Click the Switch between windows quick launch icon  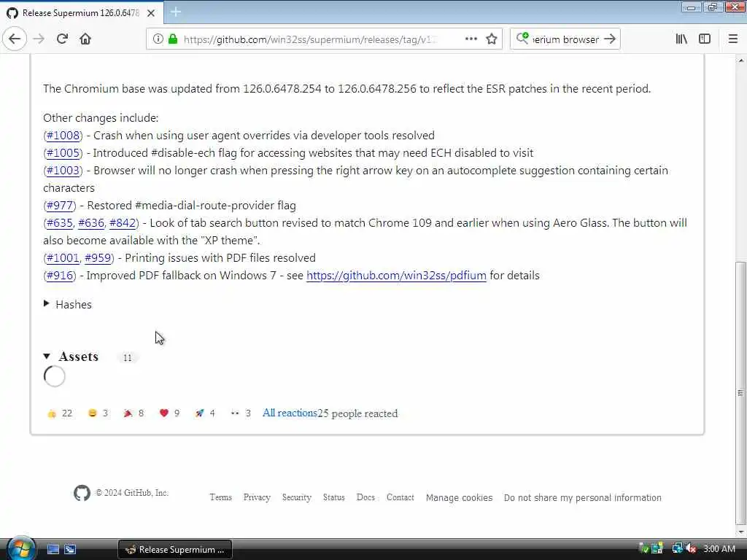click(x=70, y=550)
